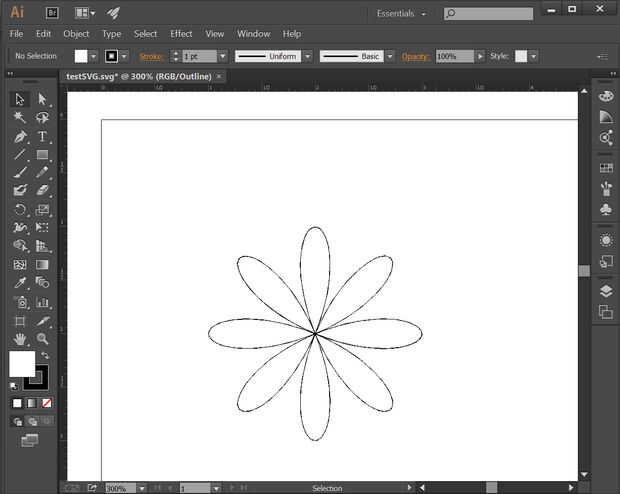The width and height of the screenshot is (620, 494).
Task: Switch to the testSVG.svg document tab
Action: pos(139,76)
